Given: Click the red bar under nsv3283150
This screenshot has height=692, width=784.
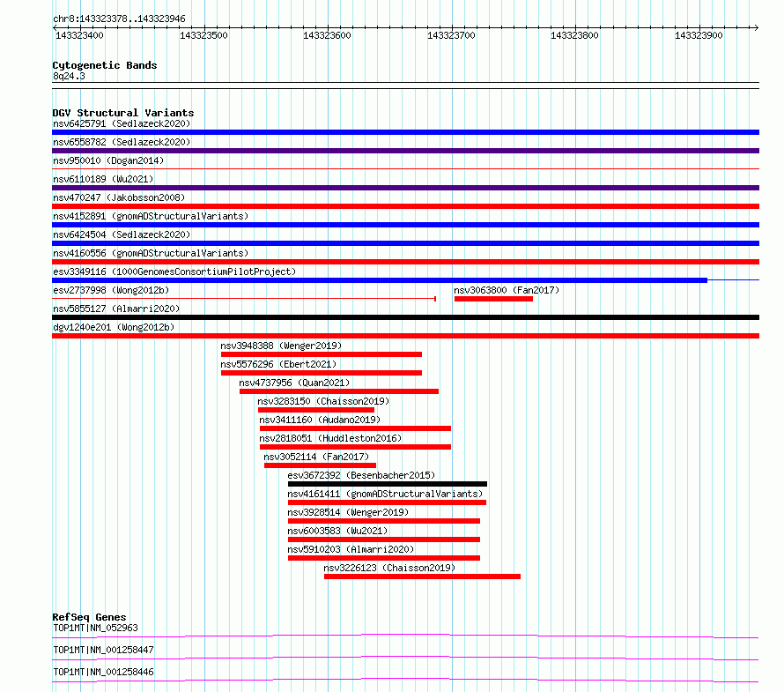Looking at the screenshot, I should [x=316, y=410].
